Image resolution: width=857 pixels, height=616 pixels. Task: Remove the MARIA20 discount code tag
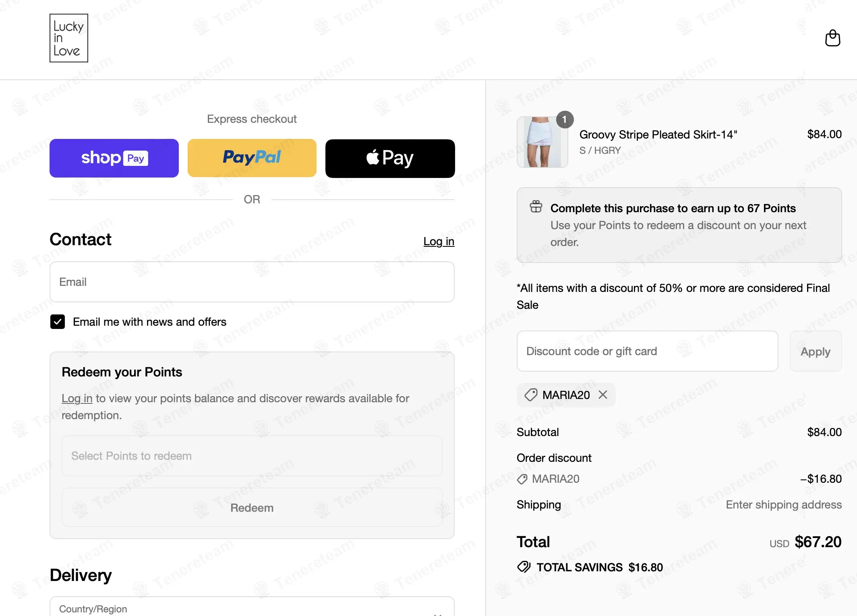603,395
